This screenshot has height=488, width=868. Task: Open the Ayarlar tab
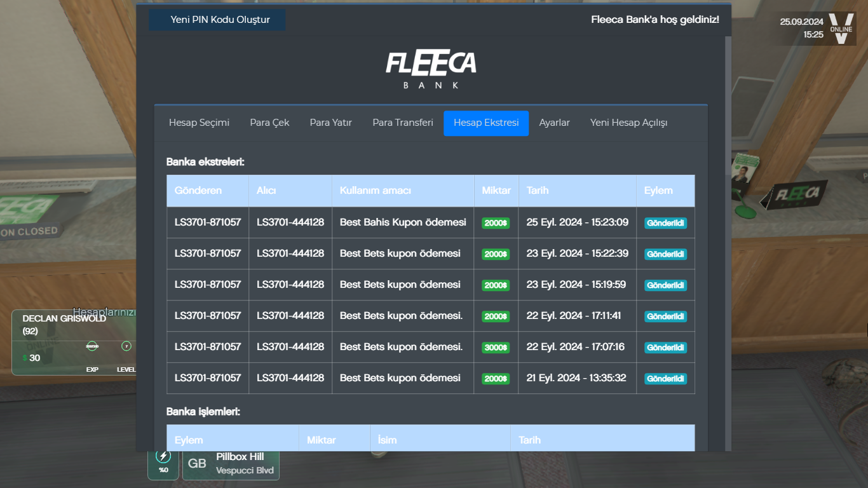pyautogui.click(x=555, y=123)
